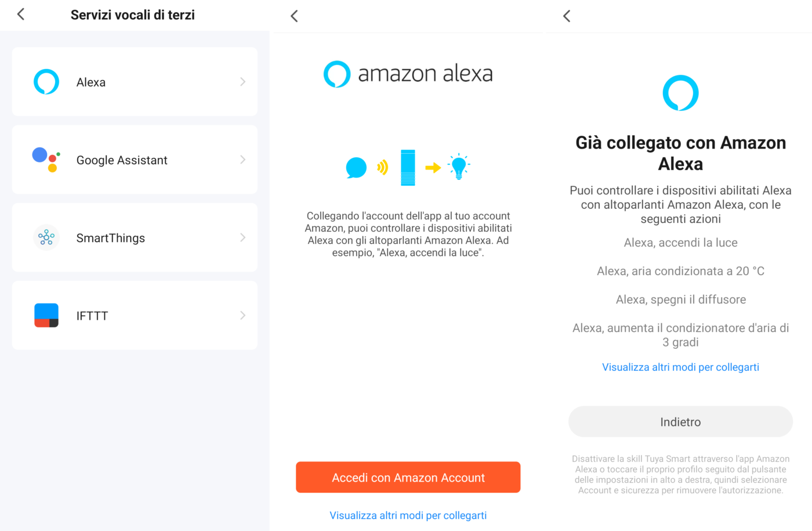Go back from the already-linked Alexa screen

567,16
